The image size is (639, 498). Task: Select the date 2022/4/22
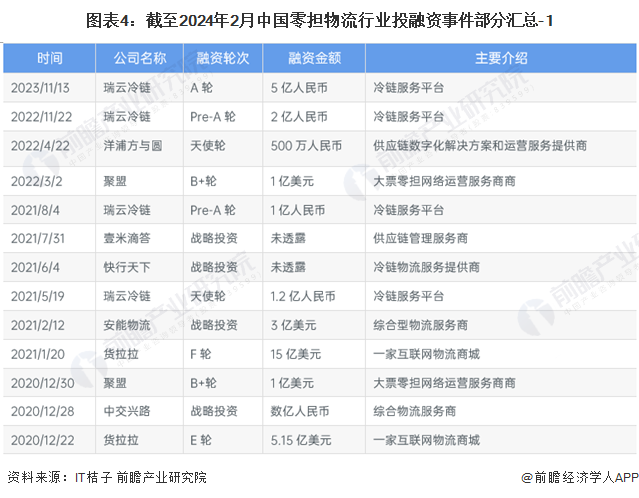(x=40, y=146)
